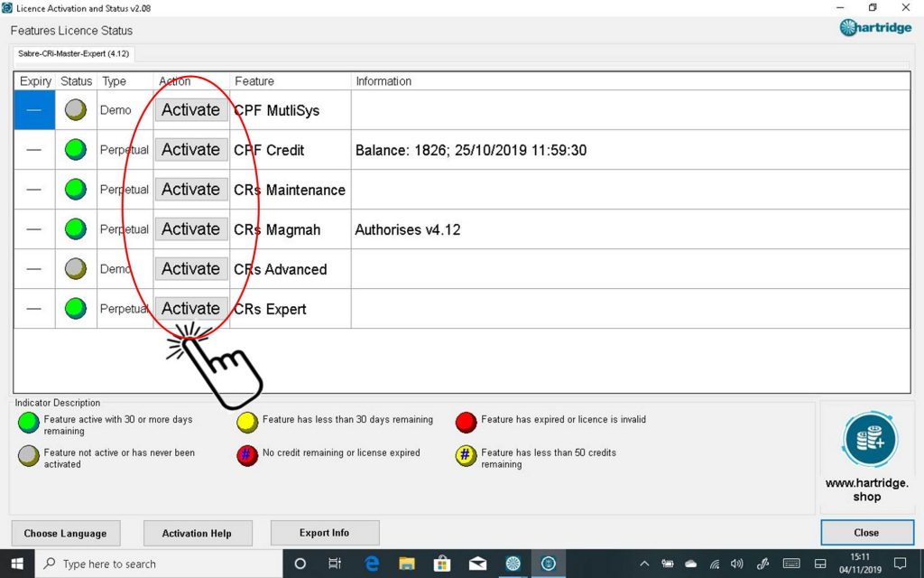Click the OneDrive cloud tray icon
This screenshot has height=578, width=924.
tap(690, 564)
